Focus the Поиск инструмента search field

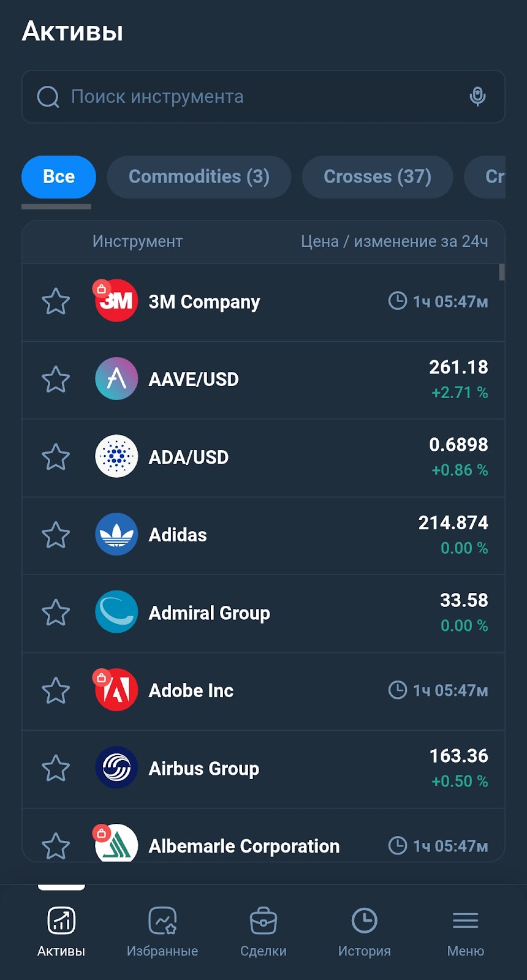263,97
